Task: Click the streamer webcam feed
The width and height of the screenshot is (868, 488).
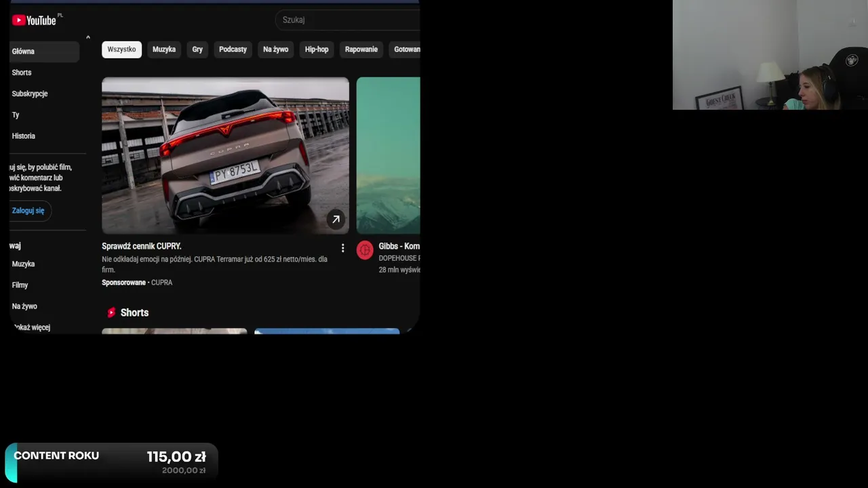Action: click(770, 55)
